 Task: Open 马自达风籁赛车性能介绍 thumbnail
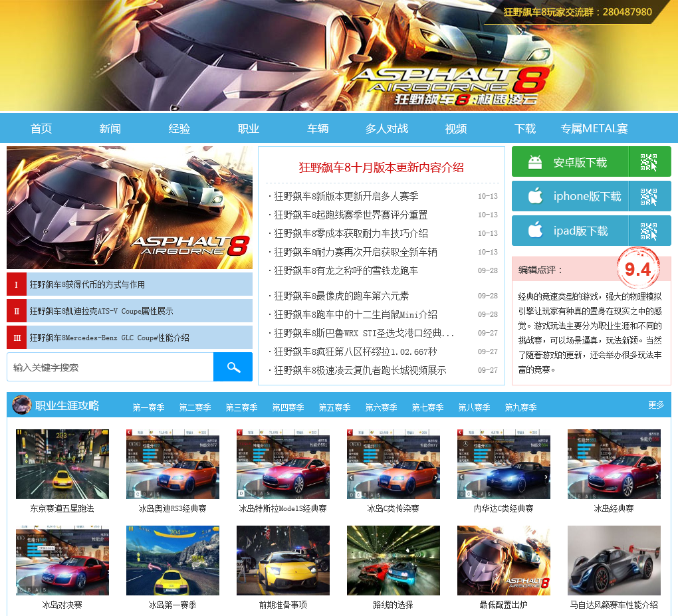(614, 560)
